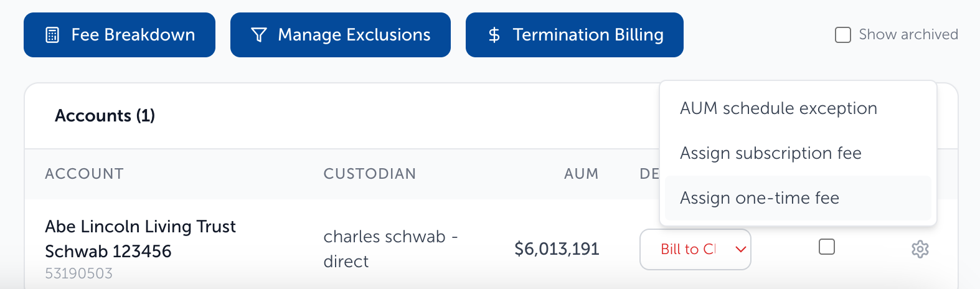Expand the Bill to dropdown
The height and width of the screenshot is (289, 980).
(695, 249)
